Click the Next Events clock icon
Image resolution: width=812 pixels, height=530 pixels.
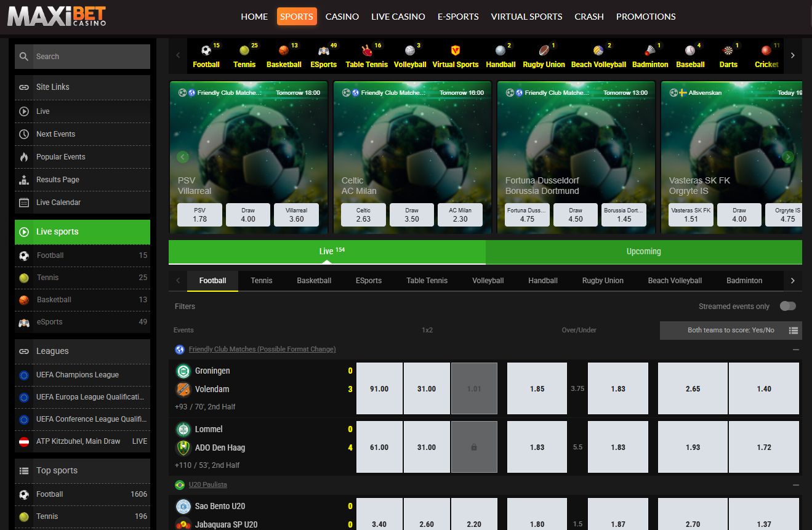click(x=24, y=134)
